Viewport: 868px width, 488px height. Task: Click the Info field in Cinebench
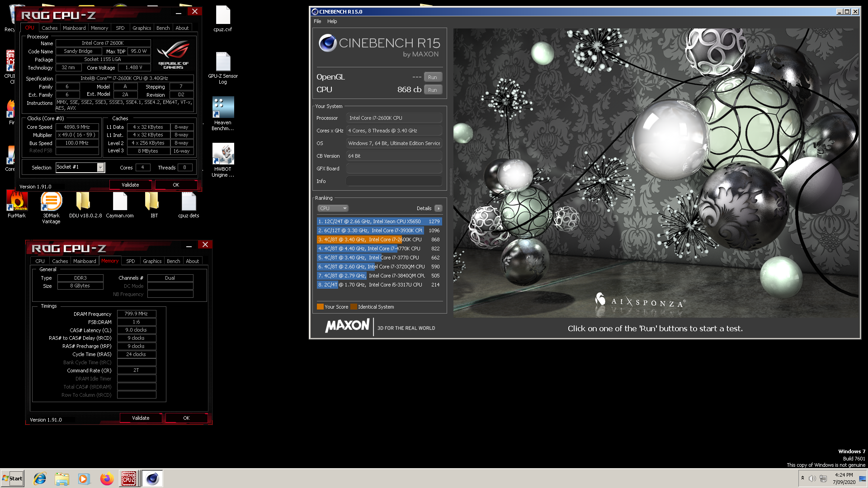394,181
